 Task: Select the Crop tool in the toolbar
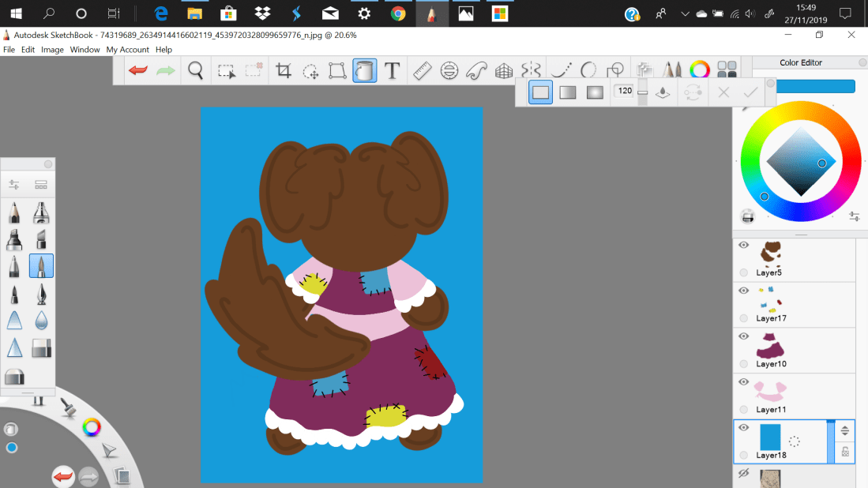(284, 71)
